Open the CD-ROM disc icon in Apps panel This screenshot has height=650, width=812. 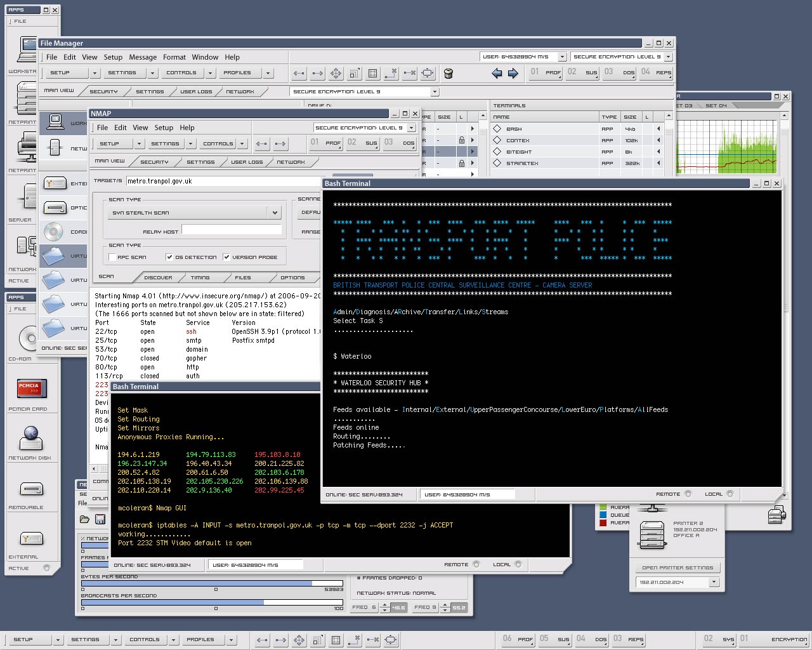tap(29, 338)
